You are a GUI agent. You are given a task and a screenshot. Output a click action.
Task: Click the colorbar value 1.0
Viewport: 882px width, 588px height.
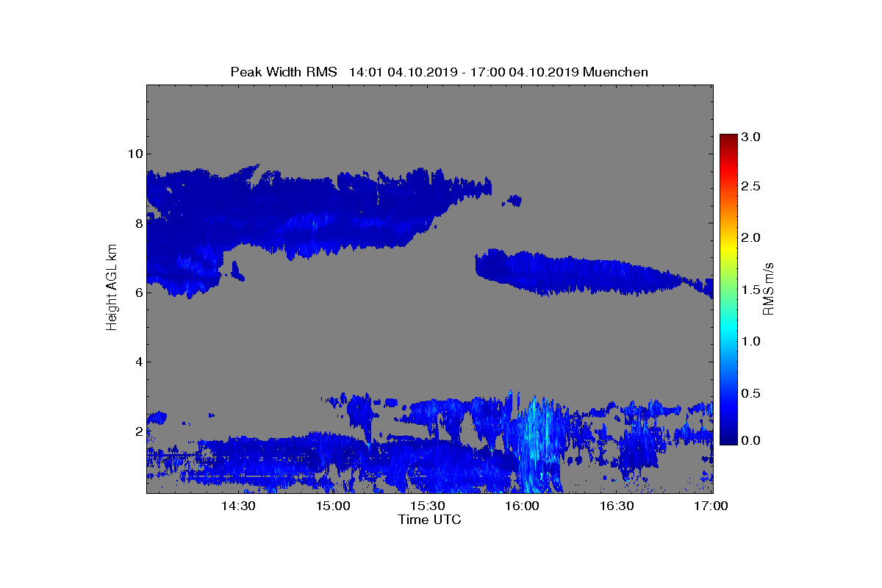click(751, 341)
